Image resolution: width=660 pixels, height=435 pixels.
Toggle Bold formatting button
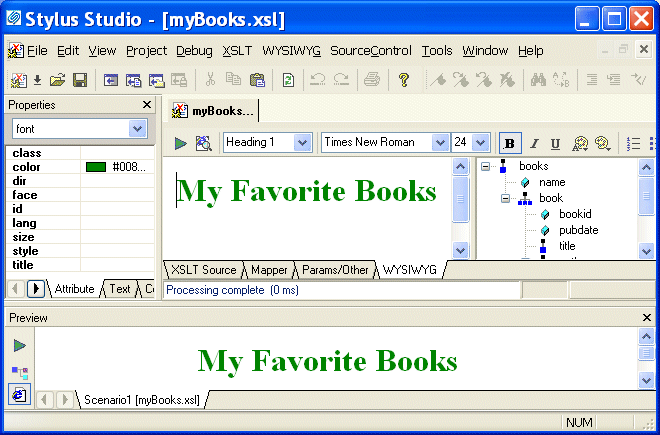pos(510,143)
